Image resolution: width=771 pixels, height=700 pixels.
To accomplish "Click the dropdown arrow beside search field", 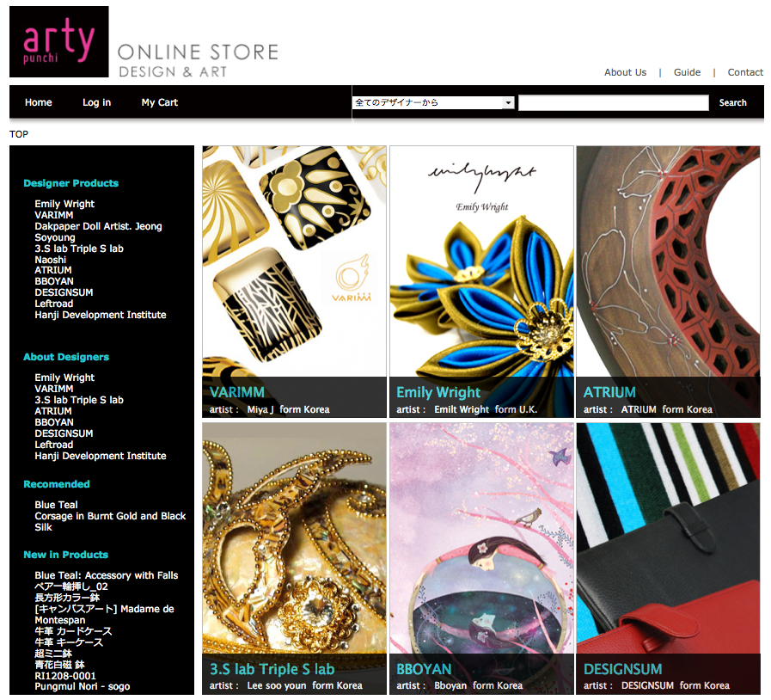I will (x=509, y=102).
